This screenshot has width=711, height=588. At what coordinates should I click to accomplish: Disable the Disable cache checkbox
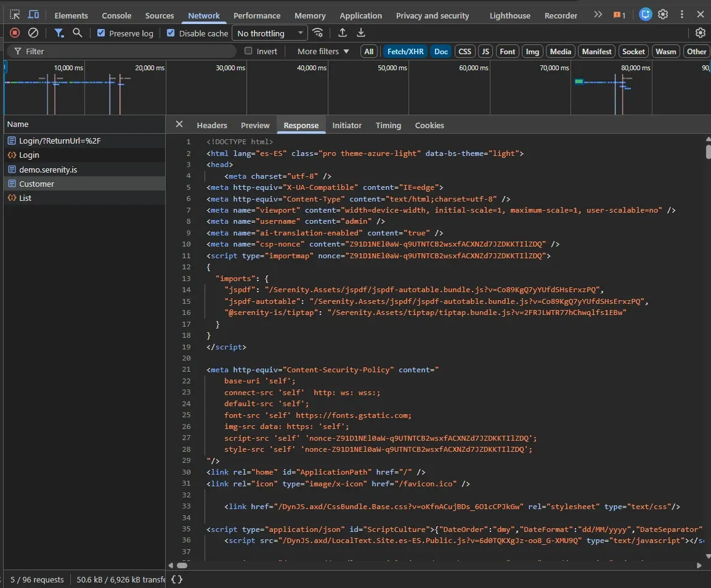pyautogui.click(x=171, y=33)
